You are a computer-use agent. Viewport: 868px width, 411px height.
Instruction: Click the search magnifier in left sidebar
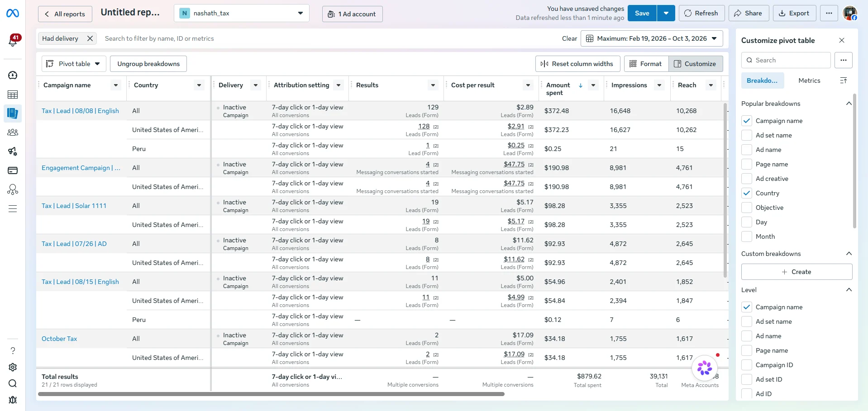[13, 383]
